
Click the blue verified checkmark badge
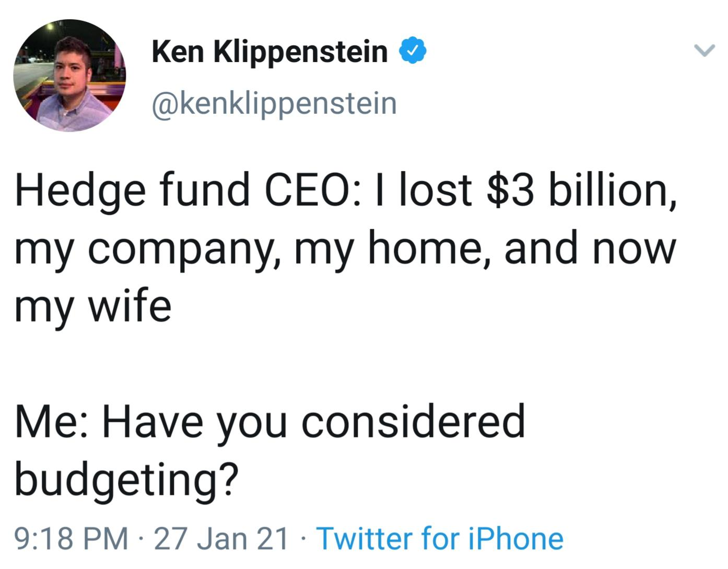(x=413, y=51)
